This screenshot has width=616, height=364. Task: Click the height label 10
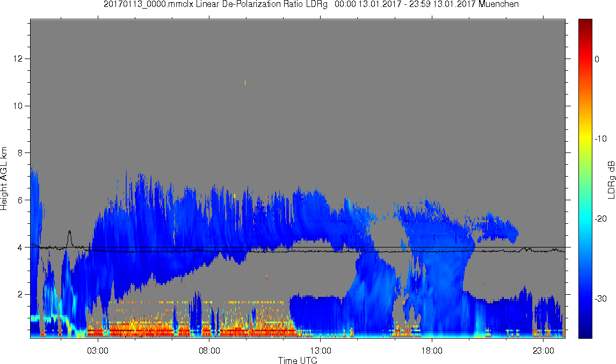click(x=18, y=106)
